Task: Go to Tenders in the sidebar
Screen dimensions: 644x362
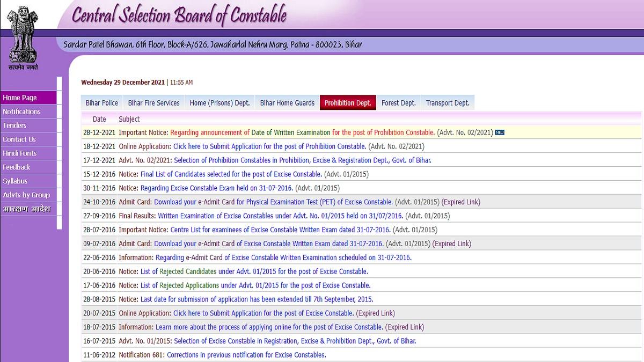Action: [x=14, y=125]
